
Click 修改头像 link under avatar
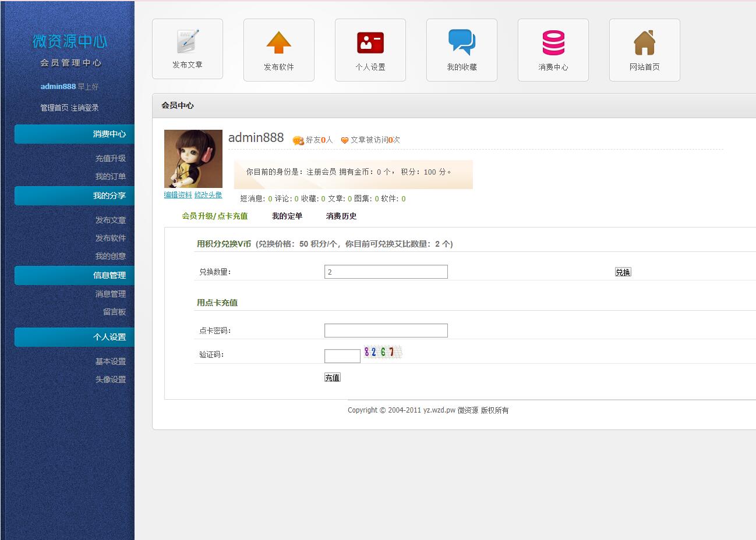(x=208, y=195)
